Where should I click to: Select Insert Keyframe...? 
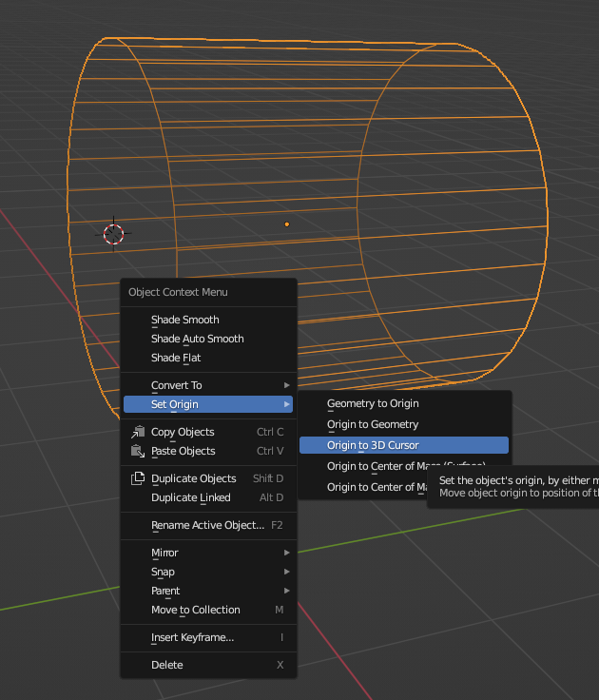coord(208,637)
